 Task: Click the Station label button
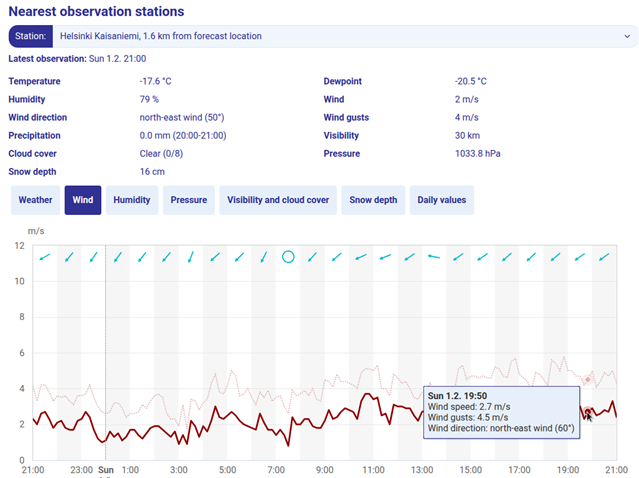point(29,36)
